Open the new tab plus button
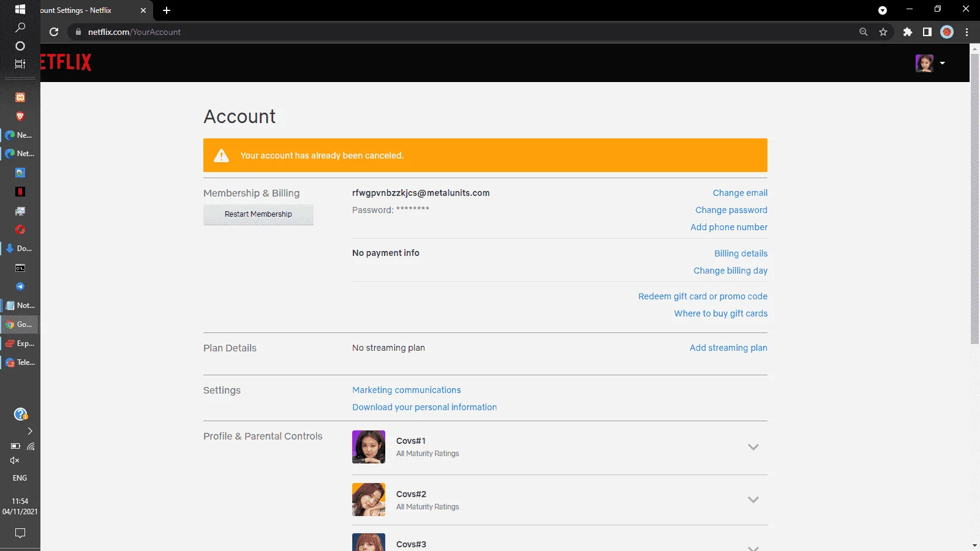980x551 pixels. pos(167,10)
